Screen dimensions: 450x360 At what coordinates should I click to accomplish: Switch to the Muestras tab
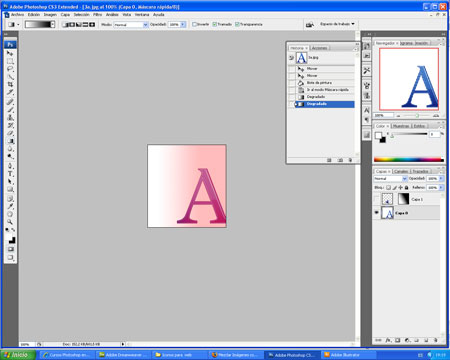pos(401,126)
